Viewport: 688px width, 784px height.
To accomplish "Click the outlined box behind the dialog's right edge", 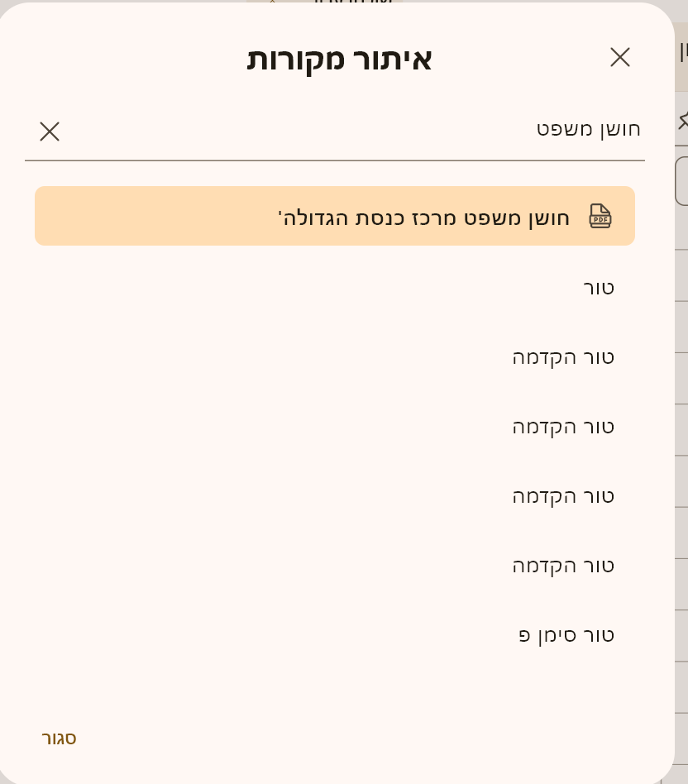I will tap(681, 181).
